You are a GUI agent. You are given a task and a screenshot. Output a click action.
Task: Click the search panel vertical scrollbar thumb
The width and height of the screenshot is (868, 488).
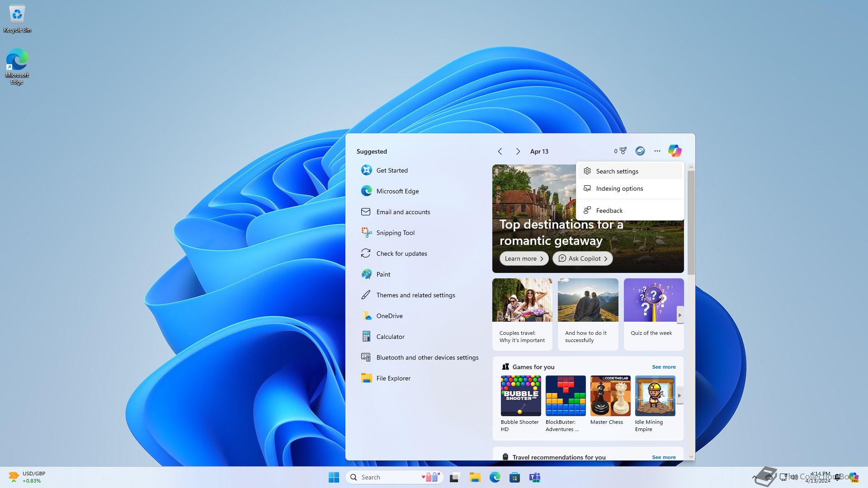pos(691,222)
